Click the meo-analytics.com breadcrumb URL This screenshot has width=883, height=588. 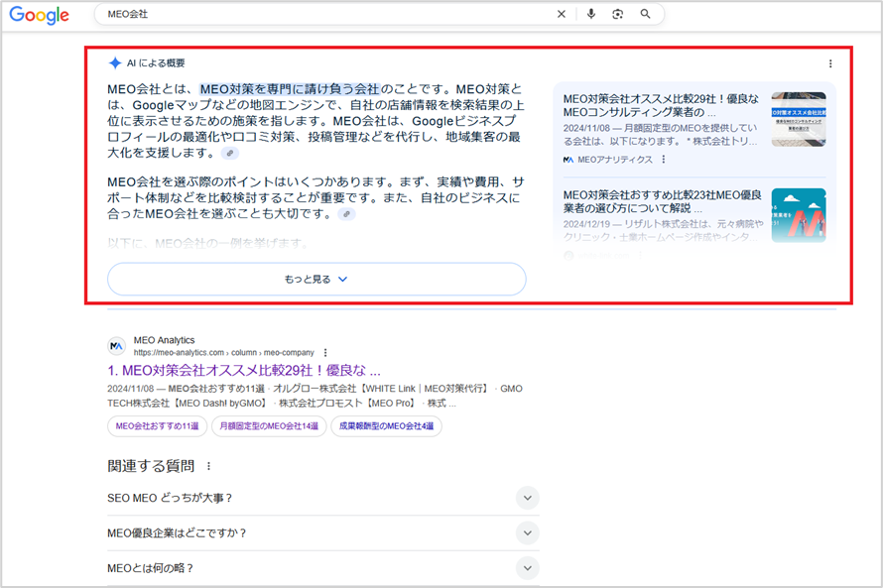tap(223, 352)
